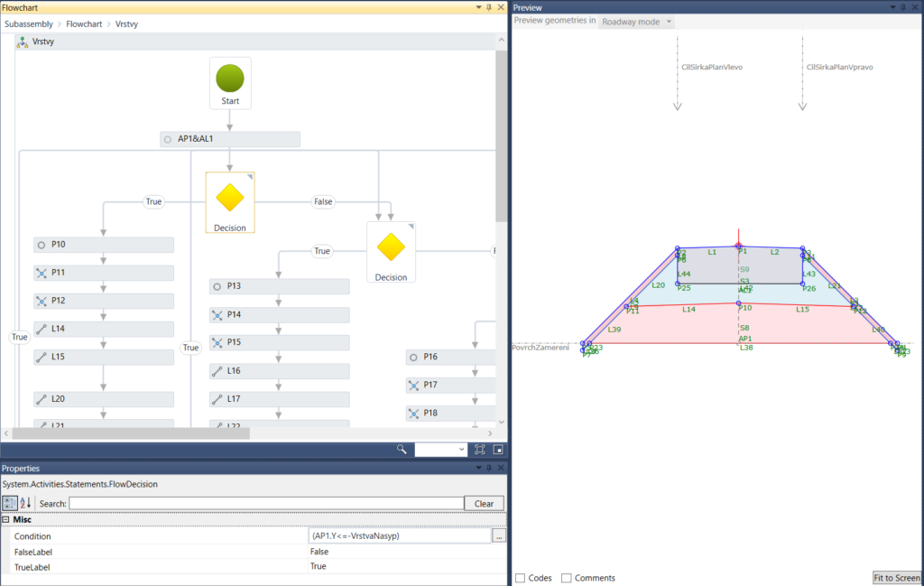Click the True label left of first Decision
Screen dimensions: 924x586
pos(153,201)
